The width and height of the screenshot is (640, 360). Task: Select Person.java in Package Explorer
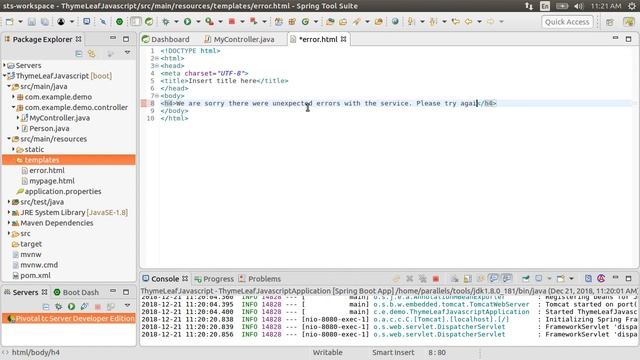click(49, 128)
